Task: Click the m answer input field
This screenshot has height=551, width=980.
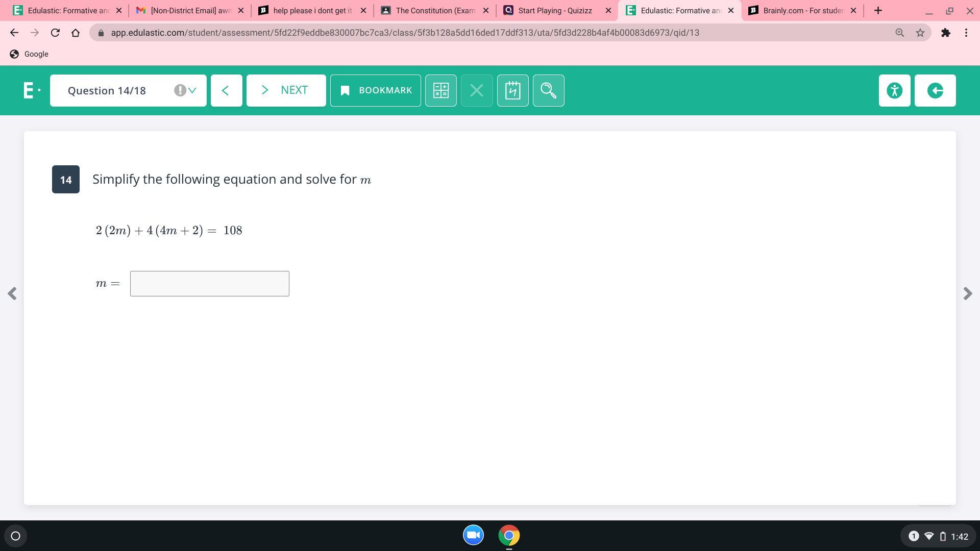Action: pyautogui.click(x=209, y=284)
